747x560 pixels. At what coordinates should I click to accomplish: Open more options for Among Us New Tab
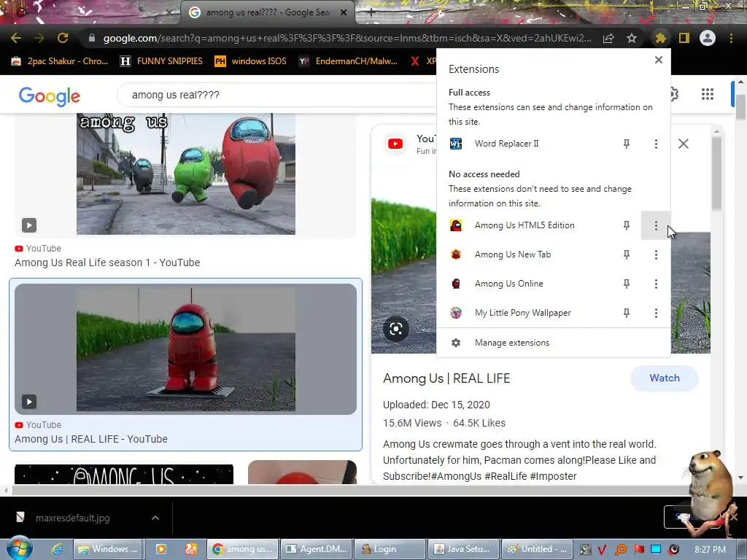point(656,254)
